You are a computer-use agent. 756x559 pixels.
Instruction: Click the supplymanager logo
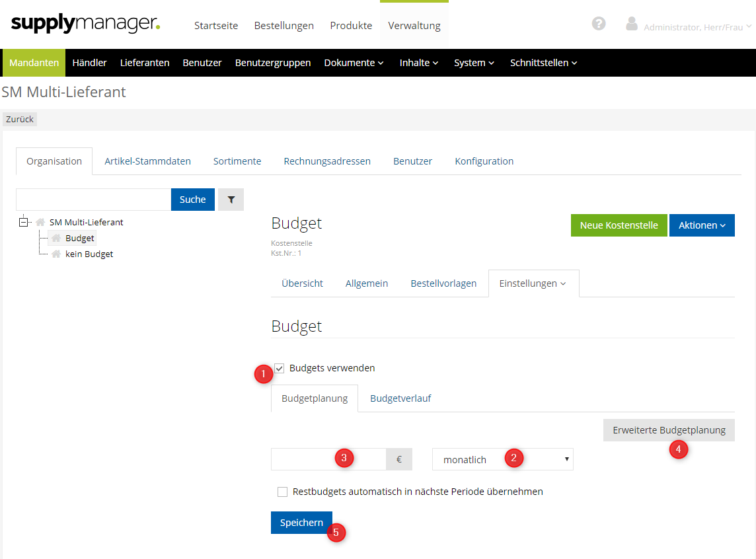(x=85, y=24)
